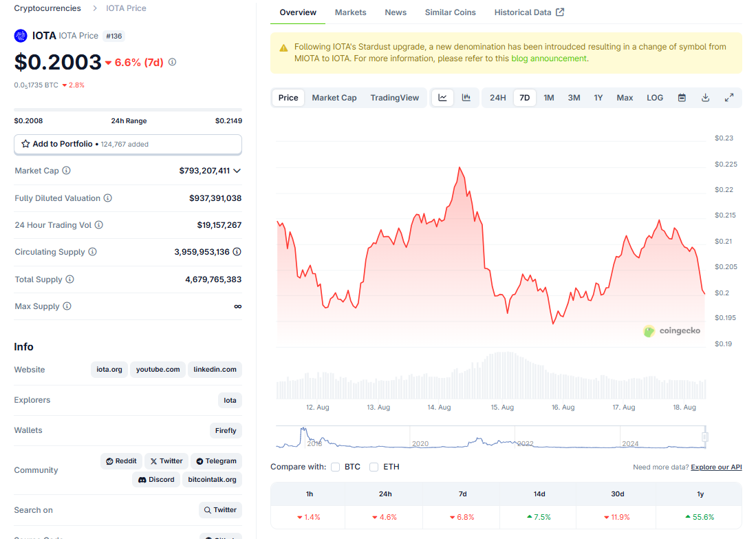Viewport: 756px width, 539px height.
Task: Click the 14. Aug price peak on chart
Action: click(x=460, y=168)
